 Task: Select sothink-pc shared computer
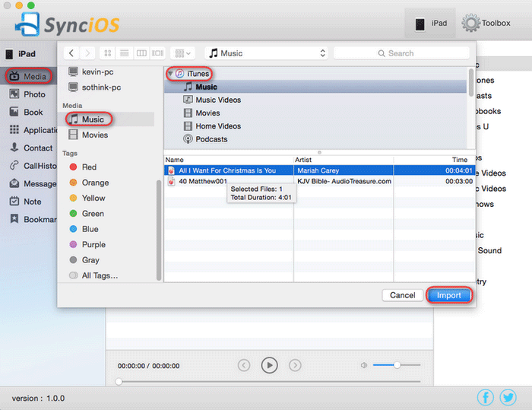pos(95,87)
